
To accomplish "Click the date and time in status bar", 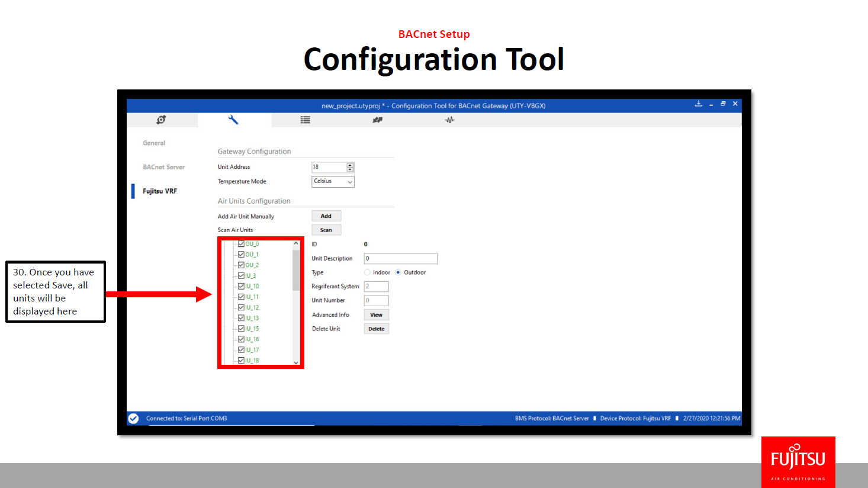I will point(712,419).
